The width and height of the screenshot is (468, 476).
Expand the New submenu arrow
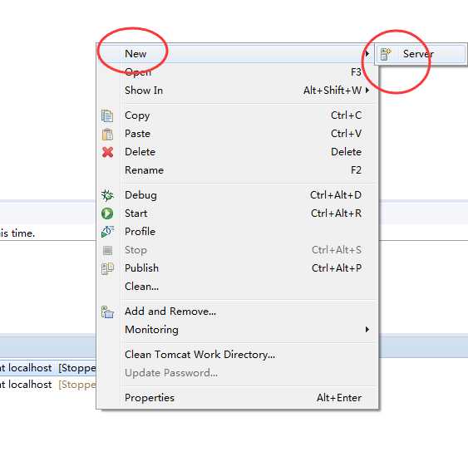coord(367,54)
